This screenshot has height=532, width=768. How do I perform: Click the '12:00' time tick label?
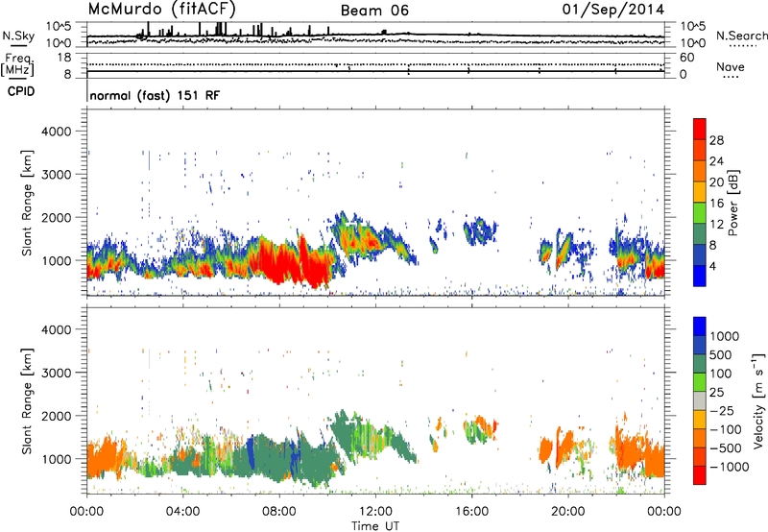click(x=375, y=512)
